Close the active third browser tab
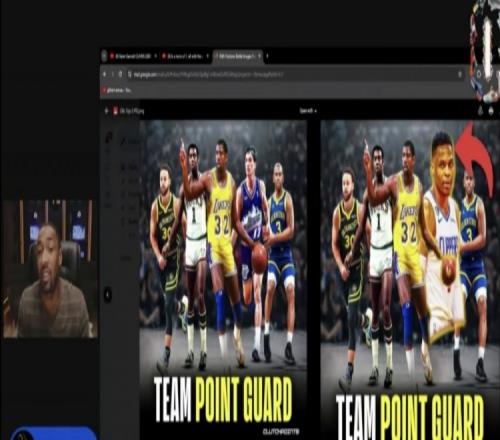 [259, 56]
